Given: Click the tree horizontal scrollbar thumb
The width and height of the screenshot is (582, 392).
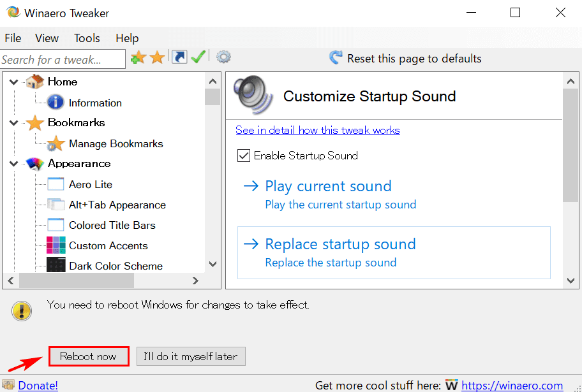Looking at the screenshot, I should 77,280.
